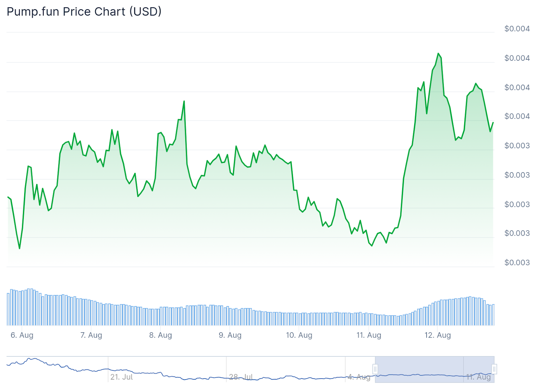
Task: Click the Pump.fun Price Chart (USD) title
Action: pos(84,11)
